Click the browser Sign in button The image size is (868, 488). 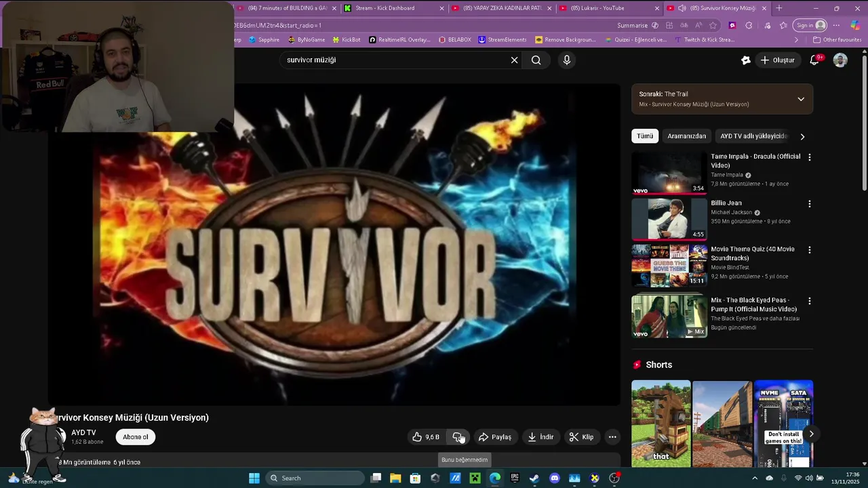[810, 26]
